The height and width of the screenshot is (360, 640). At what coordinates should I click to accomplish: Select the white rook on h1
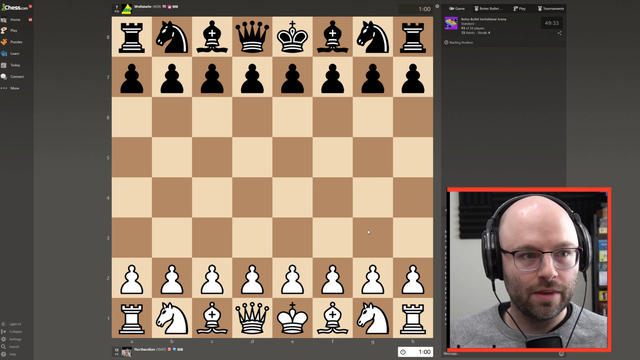413,318
